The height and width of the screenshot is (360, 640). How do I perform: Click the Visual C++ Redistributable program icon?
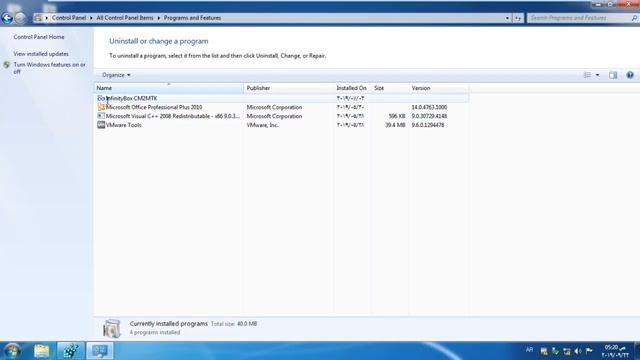(x=101, y=116)
